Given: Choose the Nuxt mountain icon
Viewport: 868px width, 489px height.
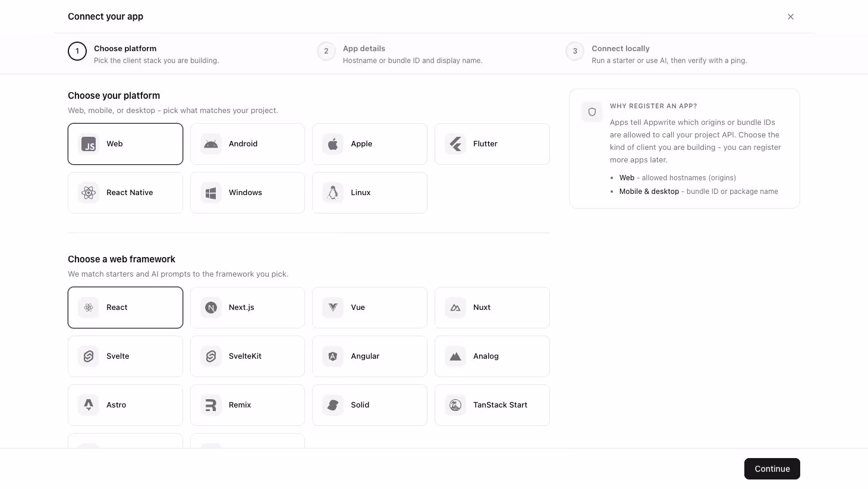Looking at the screenshot, I should (x=455, y=308).
